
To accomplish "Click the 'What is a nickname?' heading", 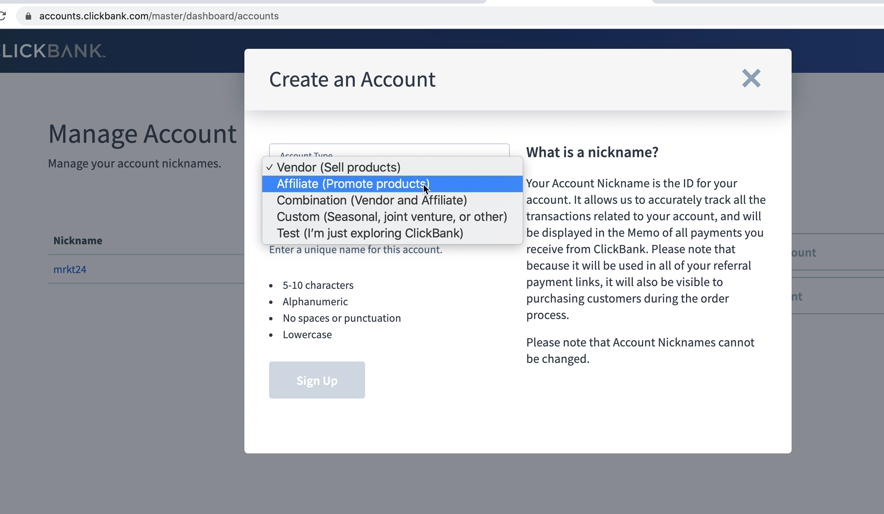I will pos(592,152).
